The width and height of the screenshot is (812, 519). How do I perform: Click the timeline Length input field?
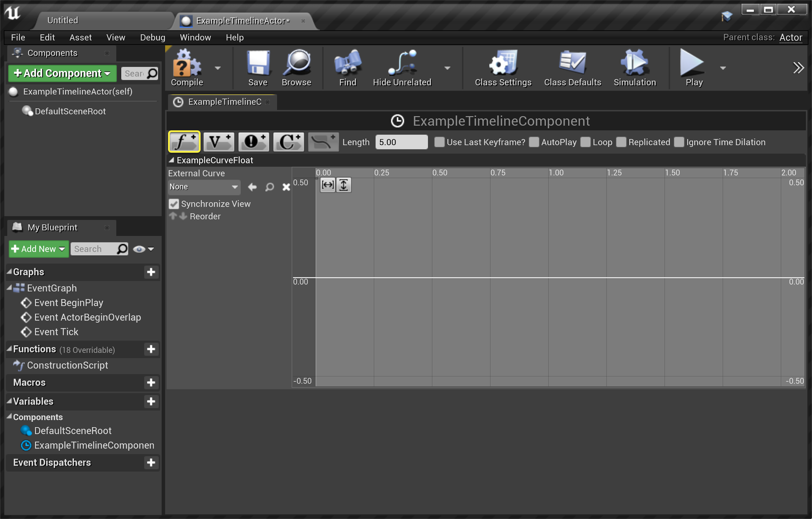pos(401,142)
